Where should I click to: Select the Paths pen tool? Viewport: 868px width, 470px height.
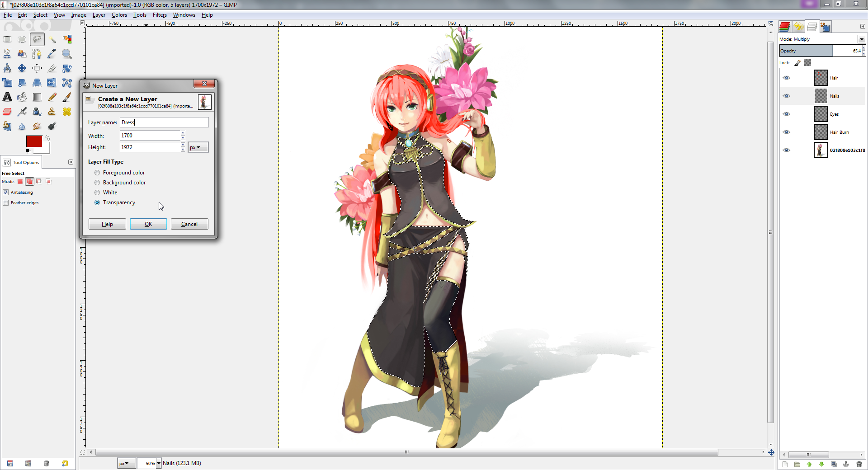[x=37, y=54]
